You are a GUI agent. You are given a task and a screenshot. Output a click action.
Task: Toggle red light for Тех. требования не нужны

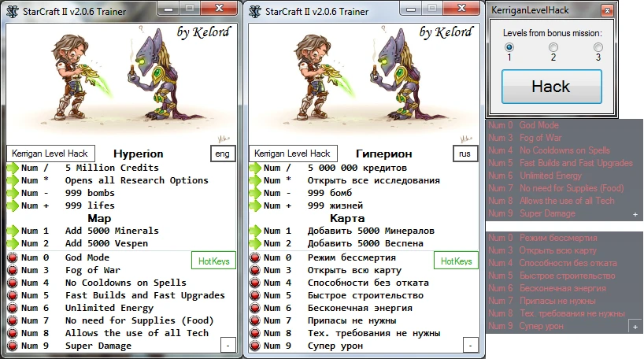tap(255, 333)
